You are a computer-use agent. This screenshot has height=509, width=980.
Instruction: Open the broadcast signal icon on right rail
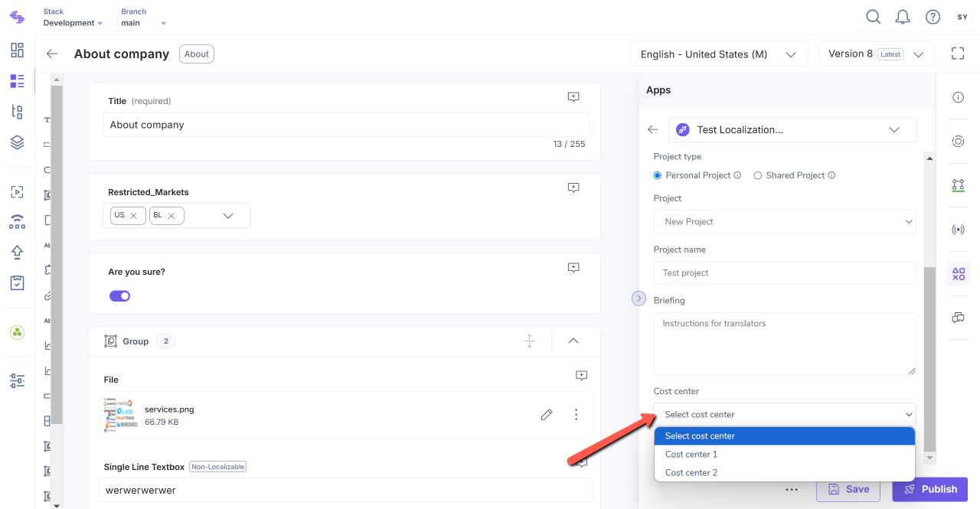coord(958,230)
